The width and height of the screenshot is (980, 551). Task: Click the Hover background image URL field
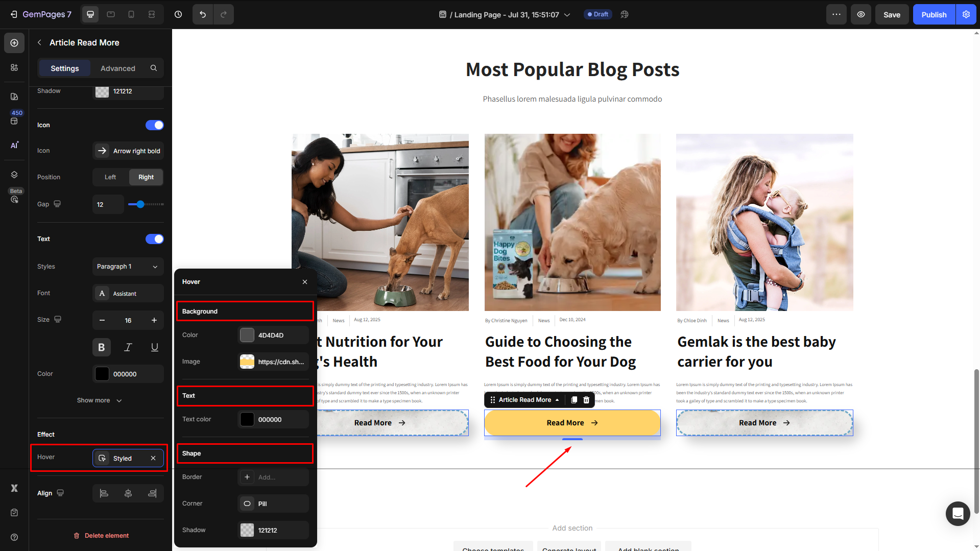click(273, 362)
